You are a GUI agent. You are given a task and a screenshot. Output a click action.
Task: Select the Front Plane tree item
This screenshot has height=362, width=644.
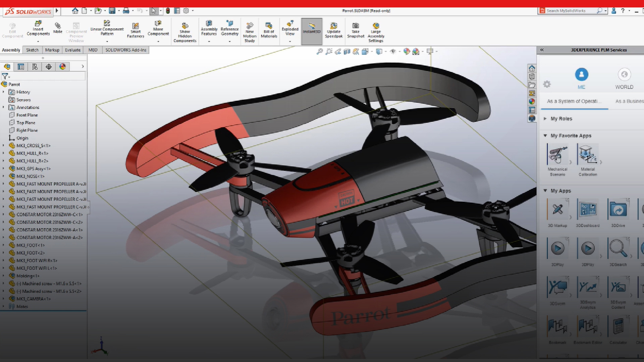coord(27,115)
